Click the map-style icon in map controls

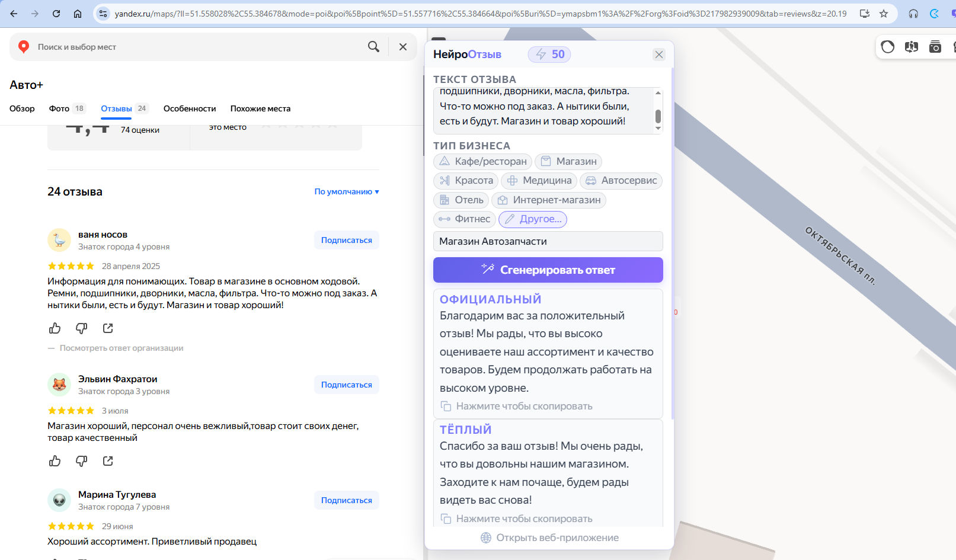pos(912,47)
